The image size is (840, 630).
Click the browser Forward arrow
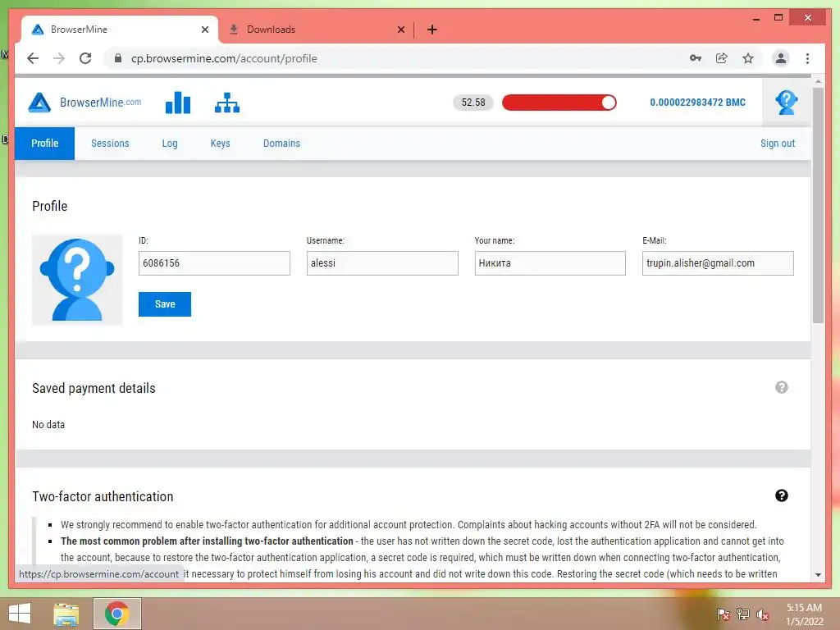point(59,58)
